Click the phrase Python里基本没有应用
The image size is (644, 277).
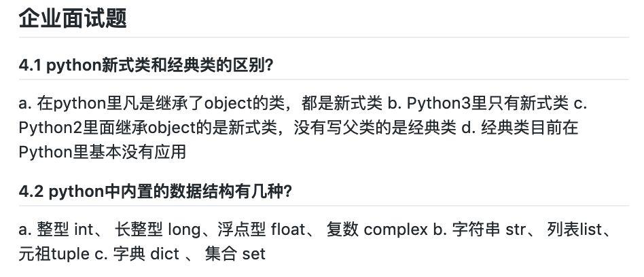tap(103, 152)
